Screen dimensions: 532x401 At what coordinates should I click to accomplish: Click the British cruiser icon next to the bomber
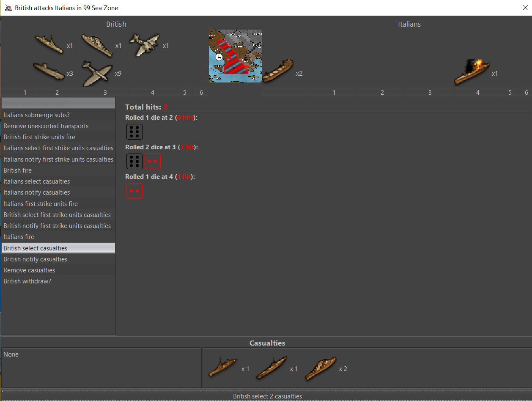[x=97, y=45]
